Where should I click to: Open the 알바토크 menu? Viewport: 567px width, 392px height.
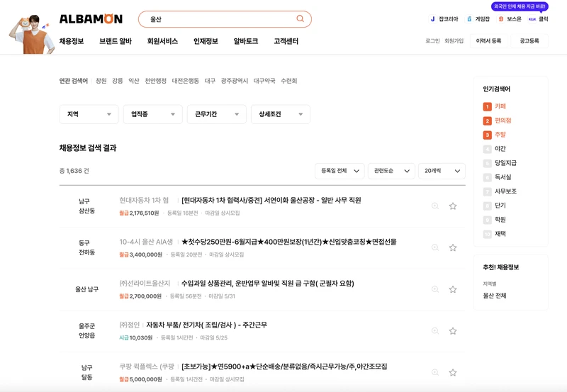click(246, 41)
